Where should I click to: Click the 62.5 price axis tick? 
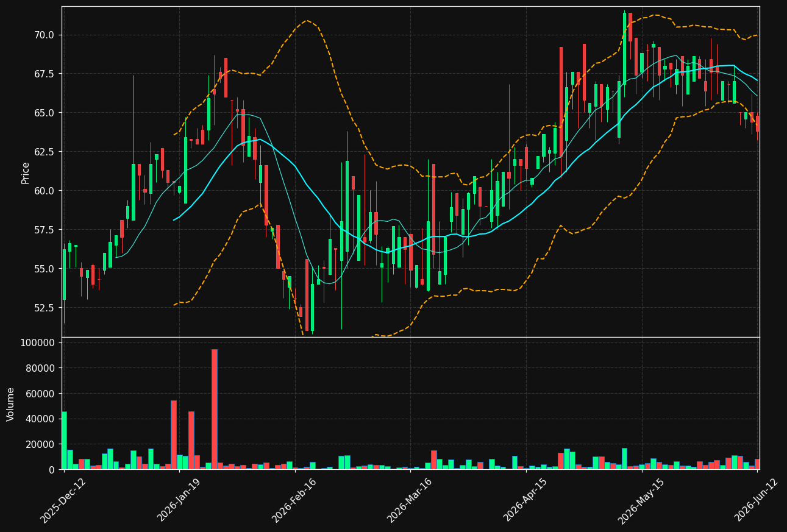(x=45, y=152)
